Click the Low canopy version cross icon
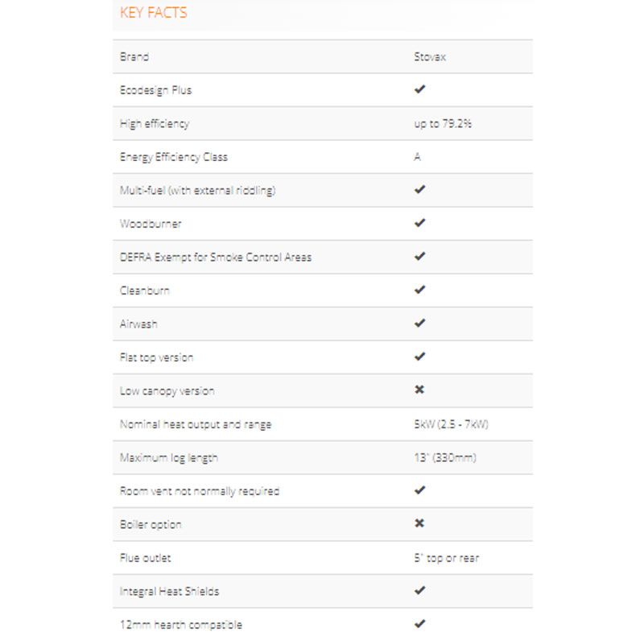This screenshot has height=644, width=644. pyautogui.click(x=419, y=390)
